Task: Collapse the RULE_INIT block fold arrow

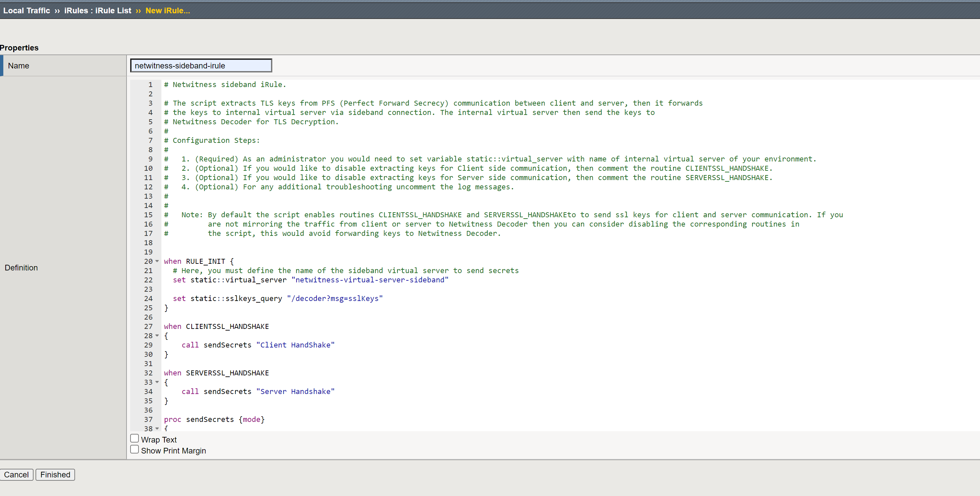Action: [157, 261]
